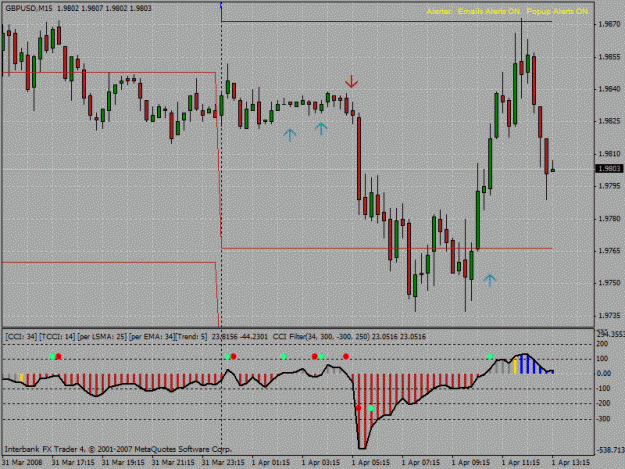This screenshot has height=469, width=625.
Task: Click the 31 Mar 21:15 time label
Action: pos(173,463)
